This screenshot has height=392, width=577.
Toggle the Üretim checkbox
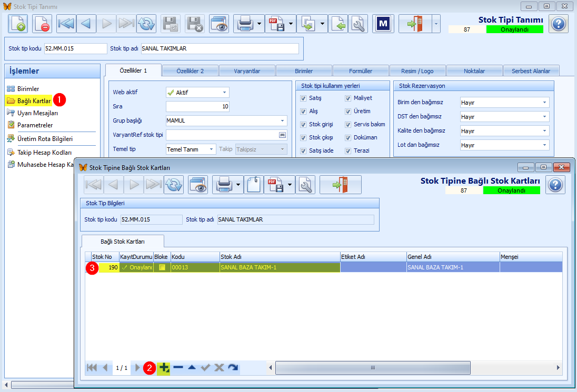[x=348, y=112]
